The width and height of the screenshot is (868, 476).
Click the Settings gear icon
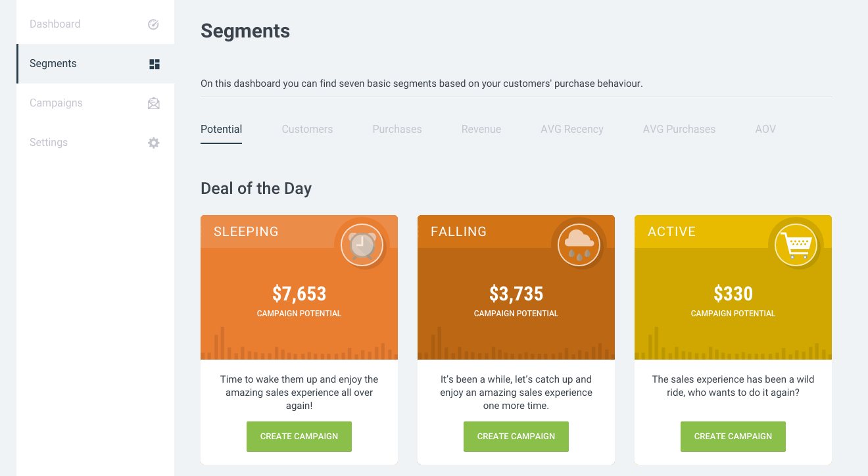pos(154,143)
